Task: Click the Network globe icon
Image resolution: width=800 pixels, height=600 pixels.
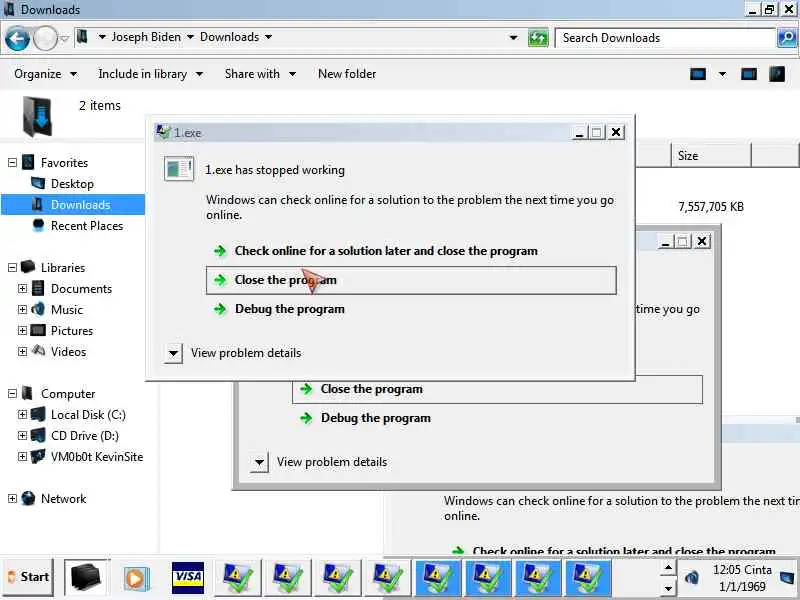Action: tap(28, 498)
